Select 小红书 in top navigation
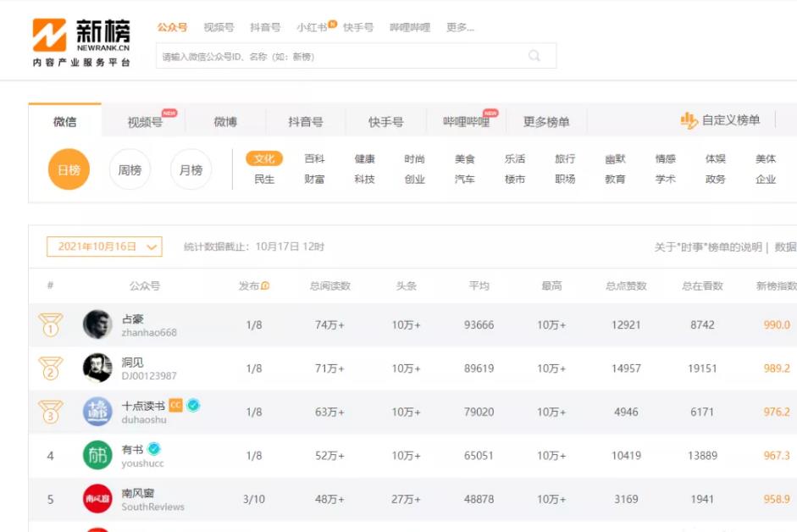797x532 pixels. click(312, 27)
